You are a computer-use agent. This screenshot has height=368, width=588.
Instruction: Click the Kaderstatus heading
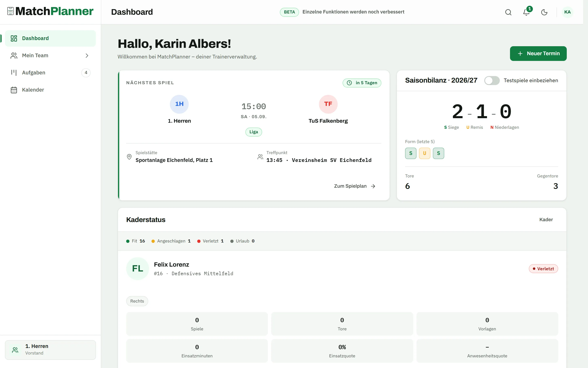tap(146, 220)
